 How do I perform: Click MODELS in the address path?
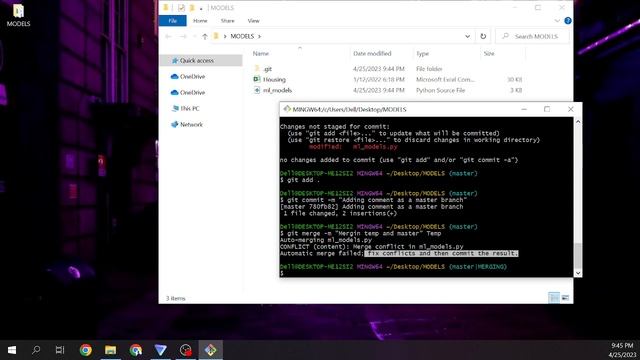point(242,36)
